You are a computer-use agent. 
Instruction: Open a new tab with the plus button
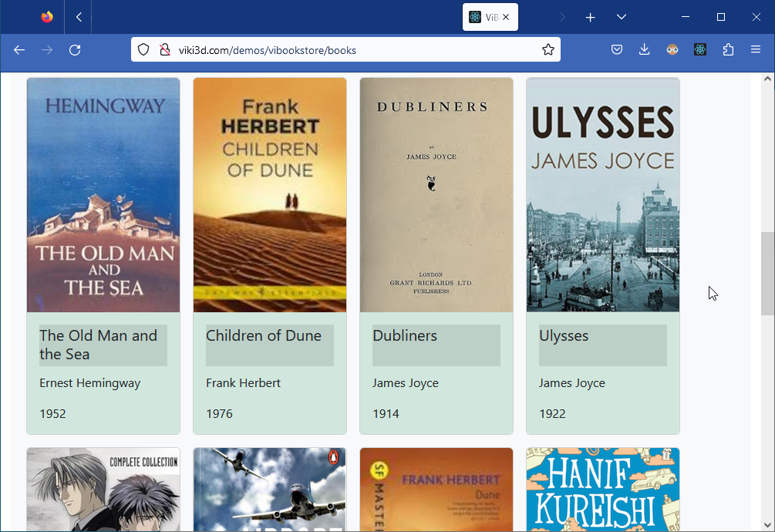pyautogui.click(x=590, y=17)
